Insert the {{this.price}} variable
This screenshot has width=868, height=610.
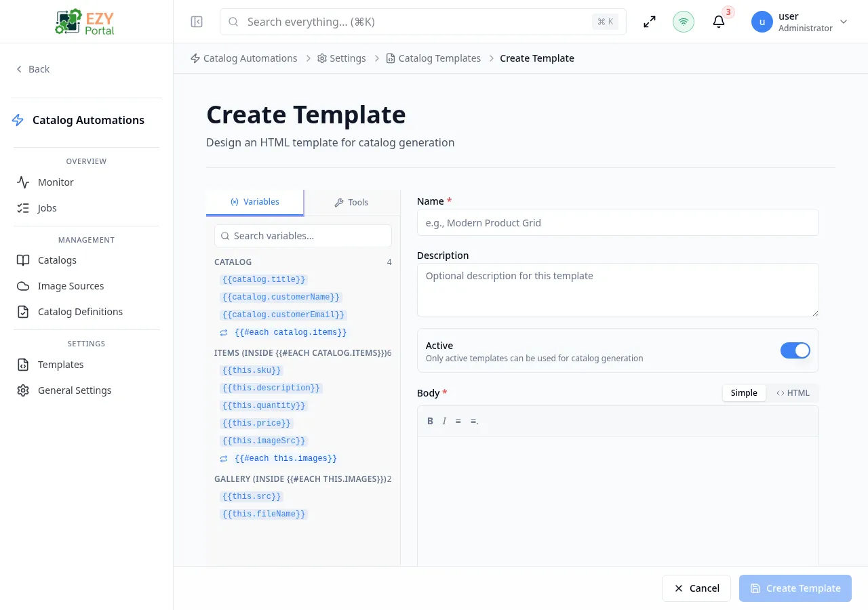pyautogui.click(x=256, y=423)
